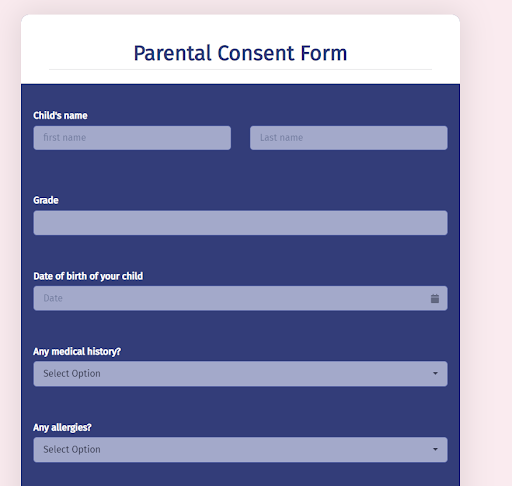Click the allergies dropdown caret icon
The height and width of the screenshot is (486, 512).
(435, 449)
